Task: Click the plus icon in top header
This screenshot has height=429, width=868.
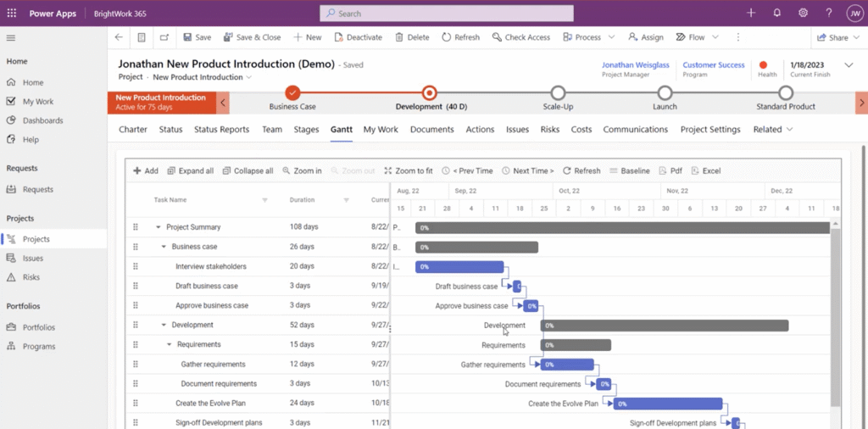Action: 751,14
